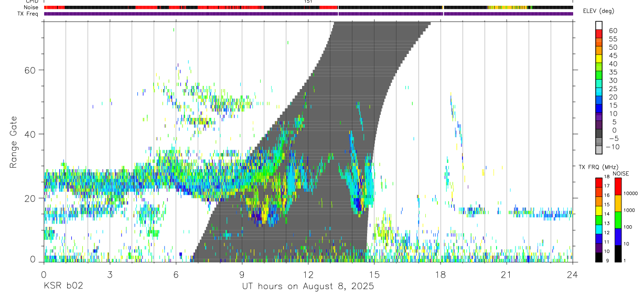Viewport: 644px width, 297px height.
Task: Click the x-axis hour label 18
Action: pos(440,274)
